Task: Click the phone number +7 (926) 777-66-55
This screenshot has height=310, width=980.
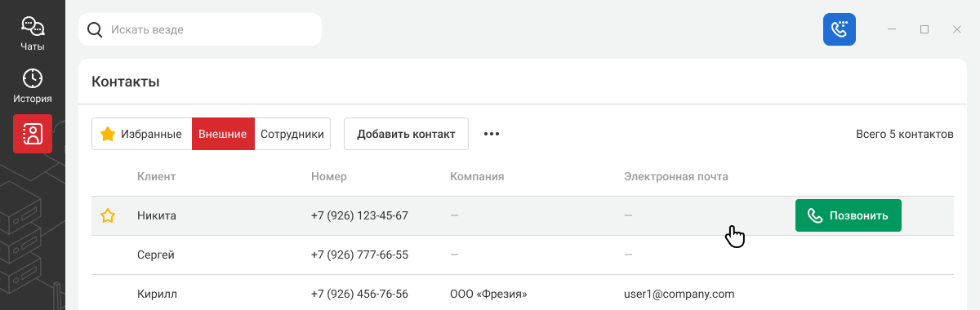Action: click(x=359, y=255)
